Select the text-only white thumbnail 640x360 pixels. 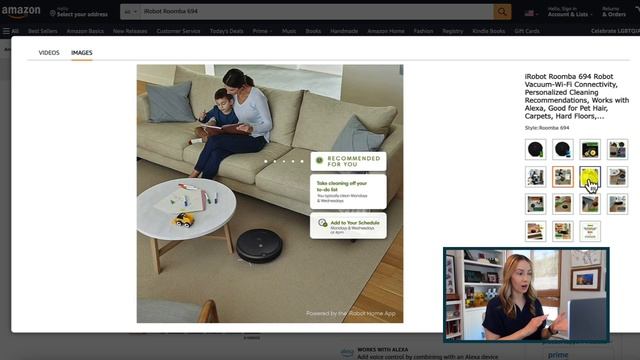[590, 231]
